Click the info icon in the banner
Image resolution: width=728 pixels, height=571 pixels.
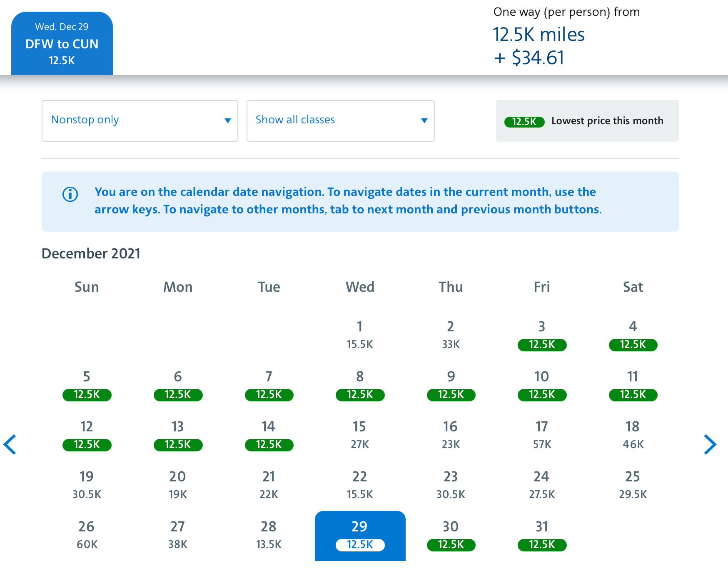pyautogui.click(x=70, y=194)
